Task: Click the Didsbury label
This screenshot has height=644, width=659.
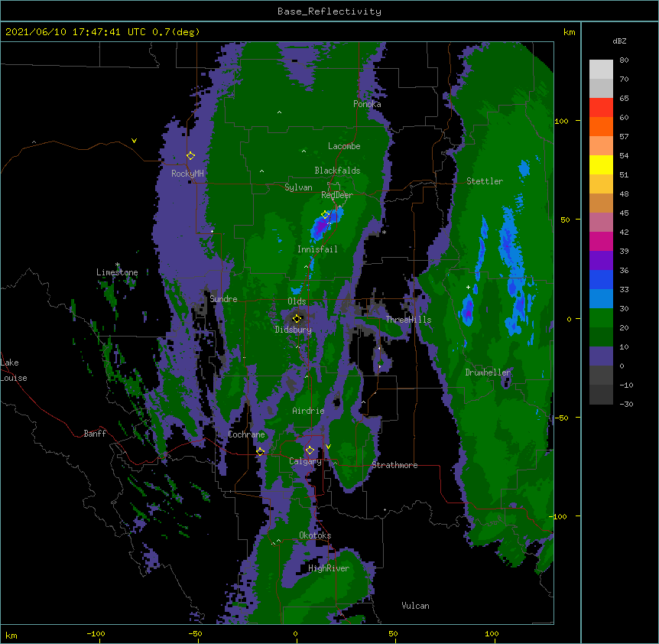Action: [294, 330]
